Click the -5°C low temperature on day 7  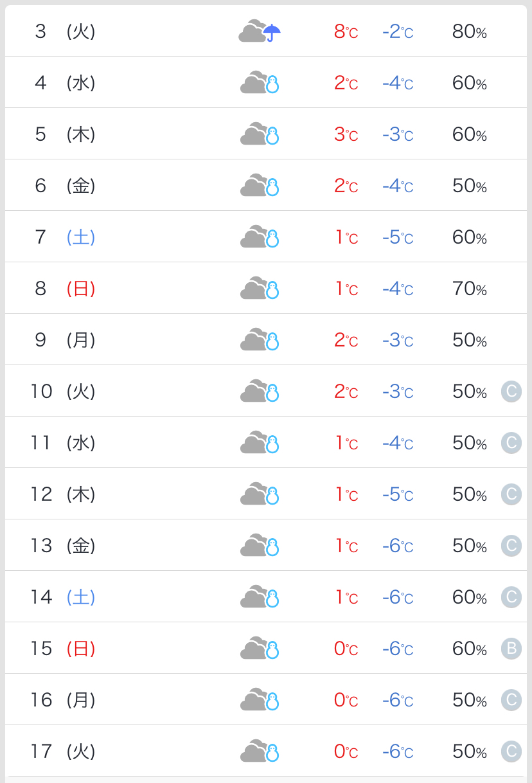coord(397,237)
